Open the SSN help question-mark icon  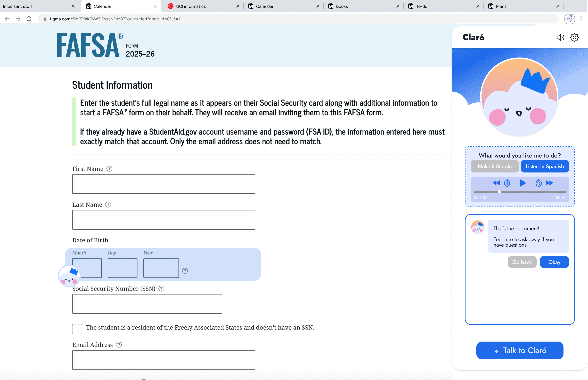[x=161, y=289]
